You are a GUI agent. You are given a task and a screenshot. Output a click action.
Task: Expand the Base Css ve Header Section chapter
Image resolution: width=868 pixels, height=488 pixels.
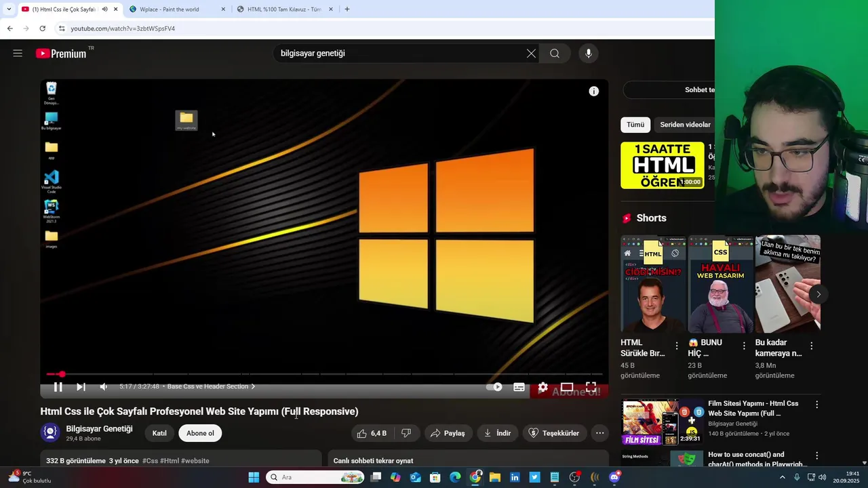pyautogui.click(x=211, y=386)
